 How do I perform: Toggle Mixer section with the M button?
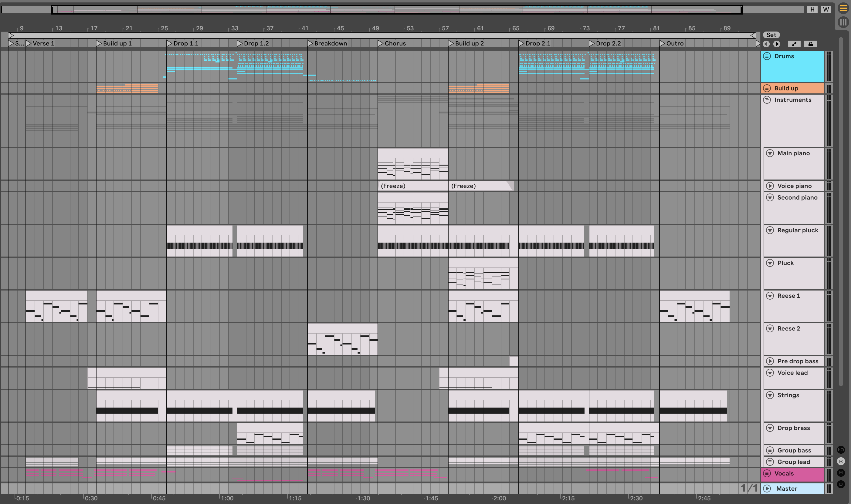click(841, 473)
